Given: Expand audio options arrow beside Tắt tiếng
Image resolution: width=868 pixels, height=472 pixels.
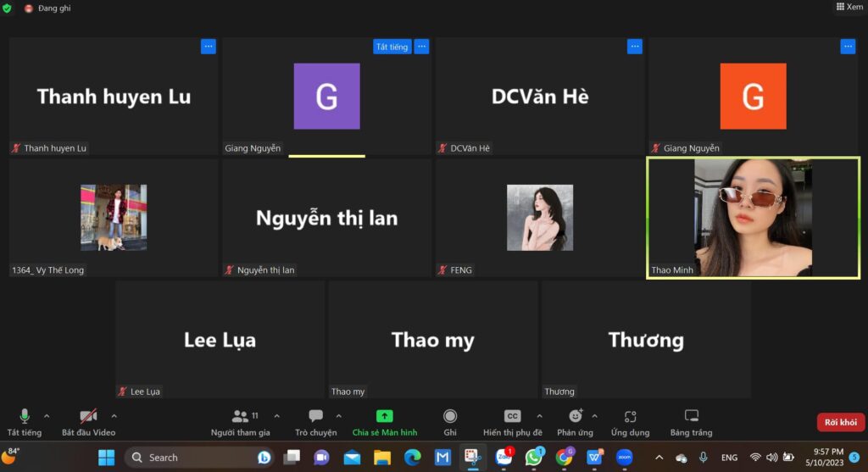Looking at the screenshot, I should 47,416.
